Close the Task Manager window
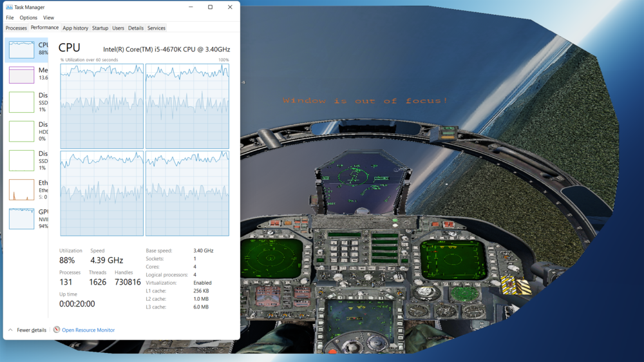Image resolution: width=644 pixels, height=362 pixels. pyautogui.click(x=230, y=7)
